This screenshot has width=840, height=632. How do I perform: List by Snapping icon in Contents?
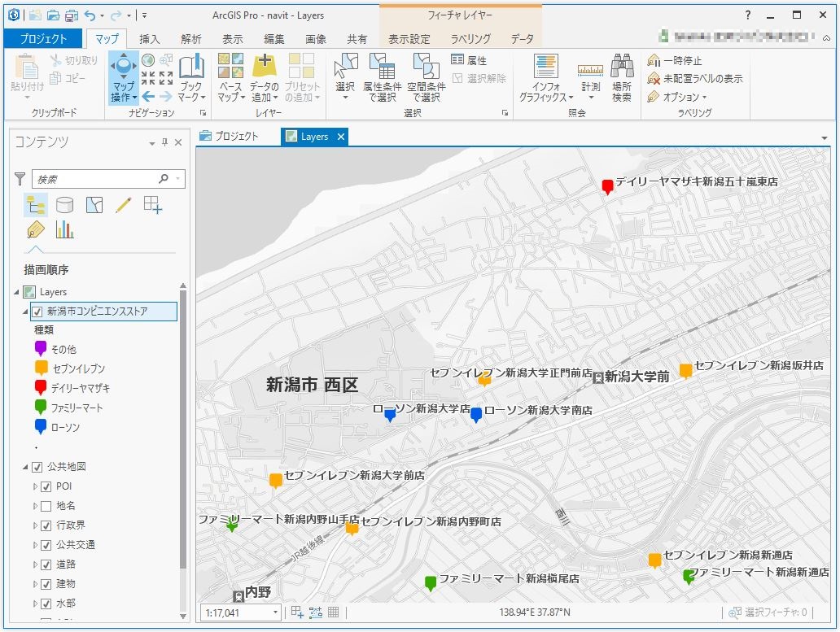pyautogui.click(x=153, y=205)
